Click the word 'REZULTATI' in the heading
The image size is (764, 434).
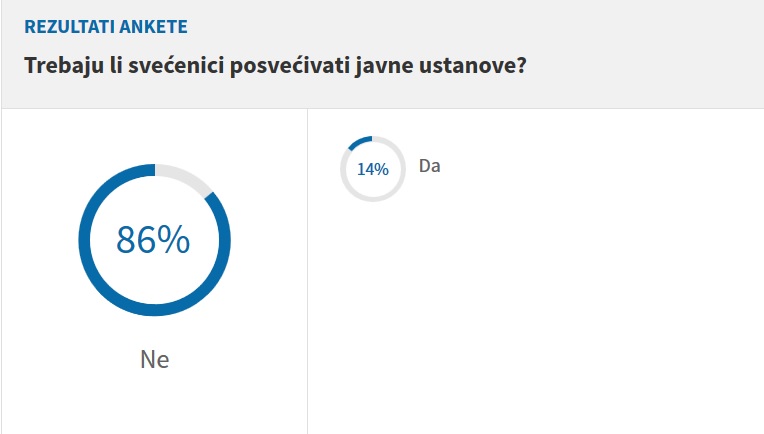coord(66,26)
